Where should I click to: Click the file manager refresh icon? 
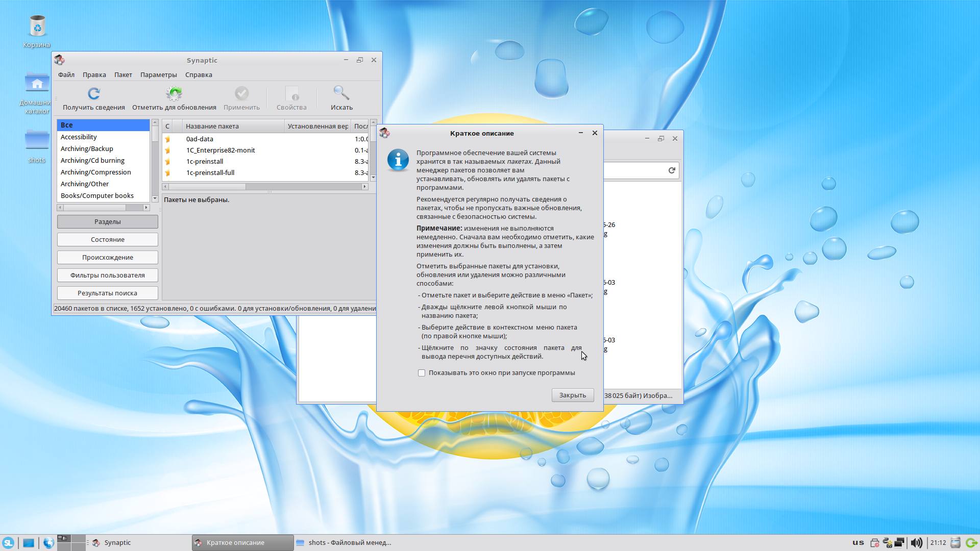click(x=672, y=170)
